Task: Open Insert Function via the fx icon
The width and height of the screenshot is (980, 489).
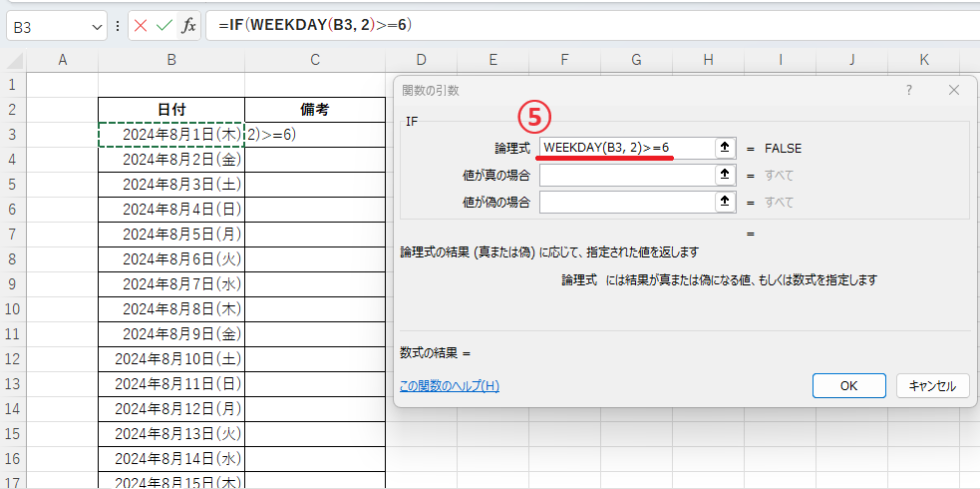Action: pos(188,26)
